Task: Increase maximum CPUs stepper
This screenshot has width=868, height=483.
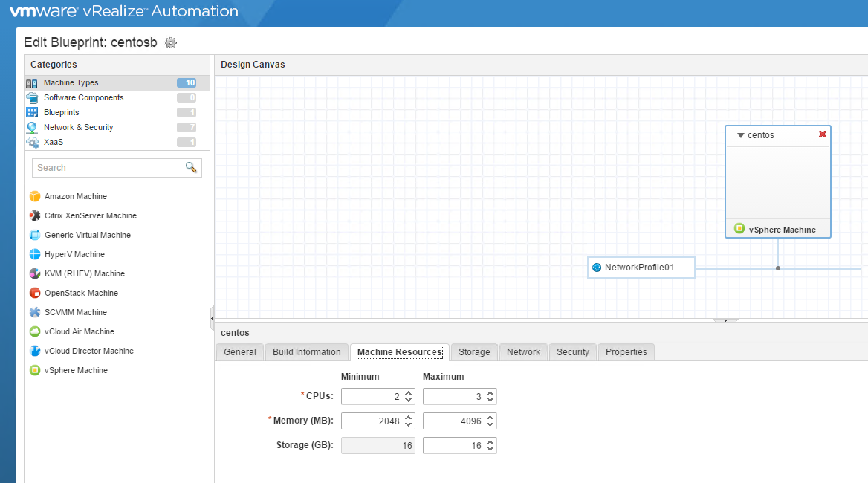Action: (x=490, y=393)
